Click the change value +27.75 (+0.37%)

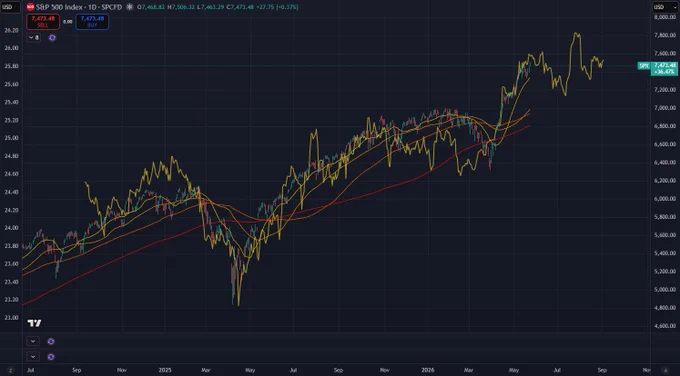click(x=277, y=7)
